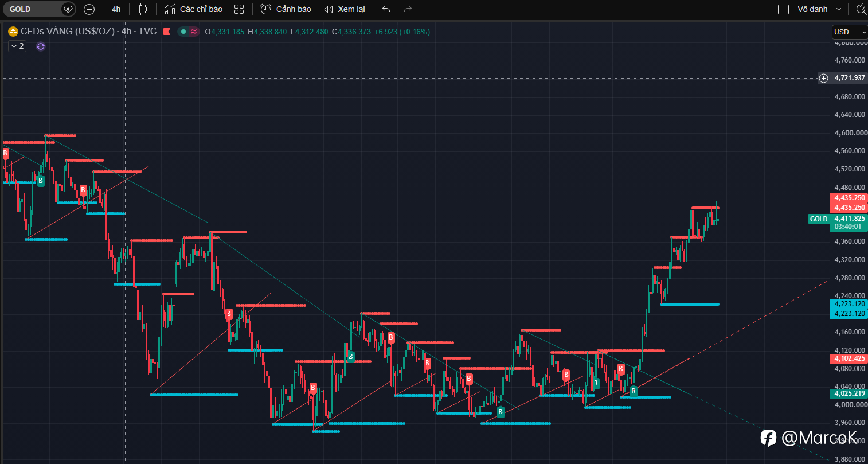Click the 4,721.937 crosshair price label
Screen dimensions: 868x464
[x=850, y=78]
